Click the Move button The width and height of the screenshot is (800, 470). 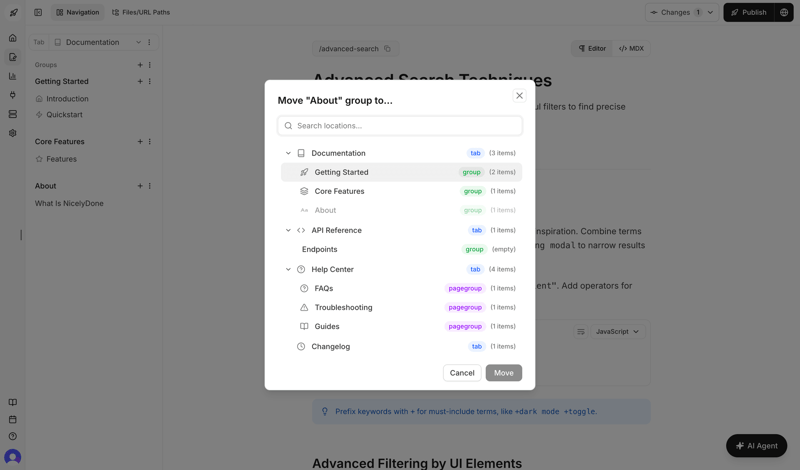pyautogui.click(x=504, y=373)
